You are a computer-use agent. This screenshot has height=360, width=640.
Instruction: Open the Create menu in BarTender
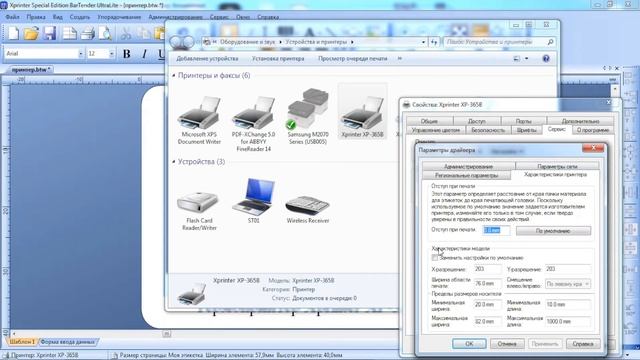click(x=80, y=17)
